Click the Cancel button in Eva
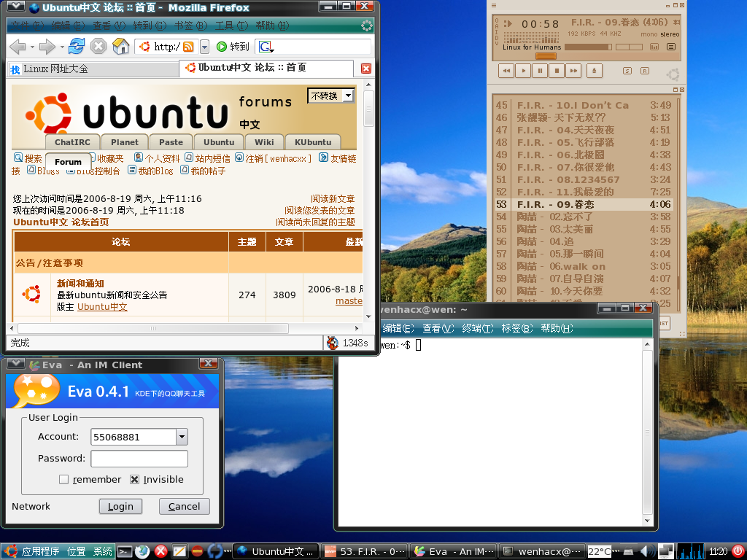The width and height of the screenshot is (747, 560). pos(185,506)
